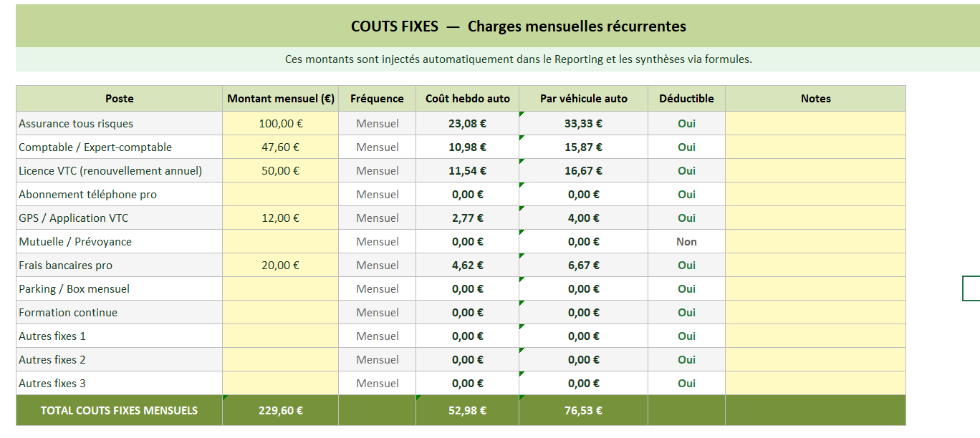Select the total weekly cost 52,98 € cell
Screen dimensions: 980x438
468,410
